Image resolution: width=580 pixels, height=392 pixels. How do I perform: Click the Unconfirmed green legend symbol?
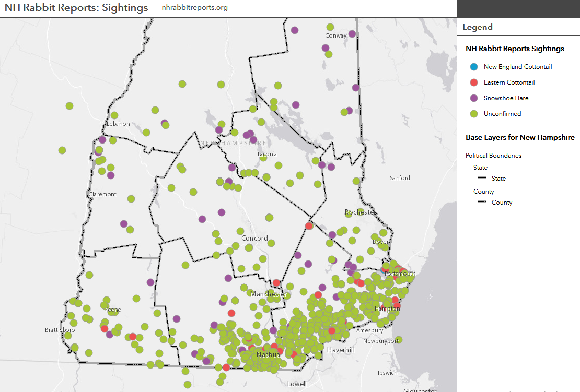(474, 114)
